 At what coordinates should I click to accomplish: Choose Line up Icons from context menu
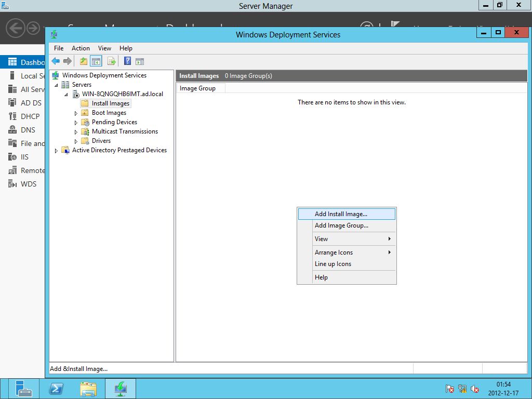point(347,264)
